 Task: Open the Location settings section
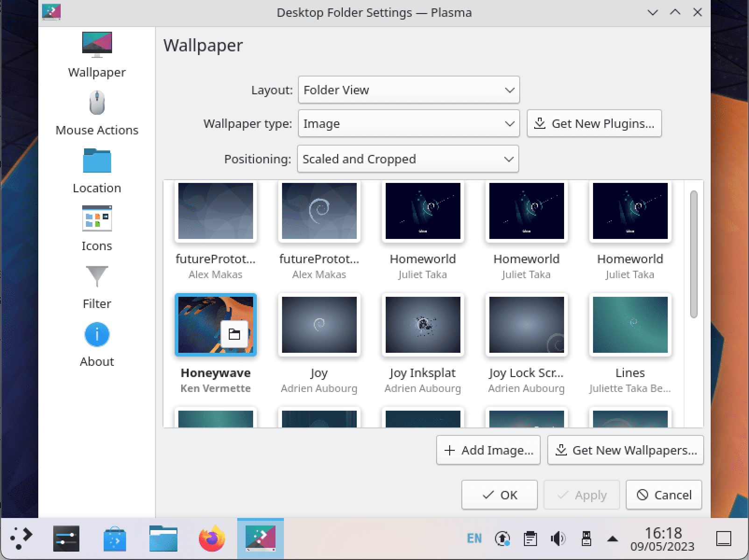pos(97,171)
